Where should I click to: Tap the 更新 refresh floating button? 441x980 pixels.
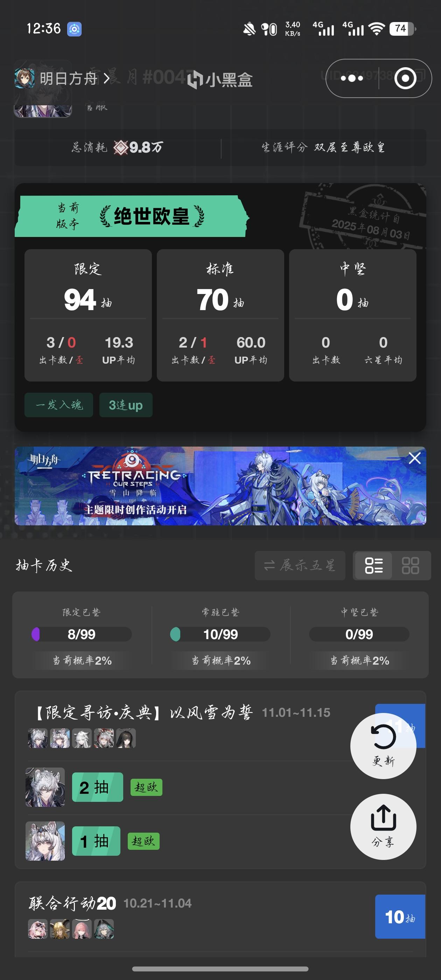coord(383,745)
